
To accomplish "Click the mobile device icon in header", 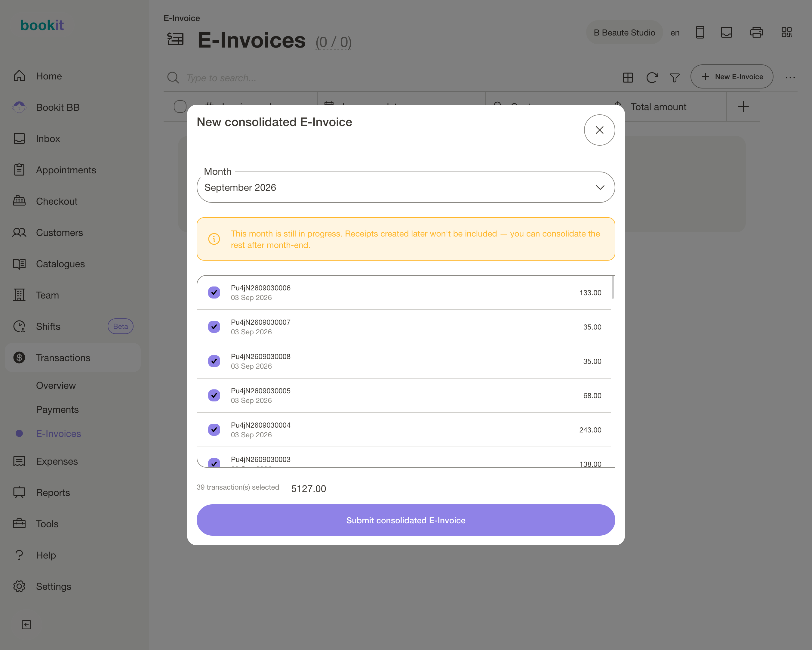I will [700, 32].
